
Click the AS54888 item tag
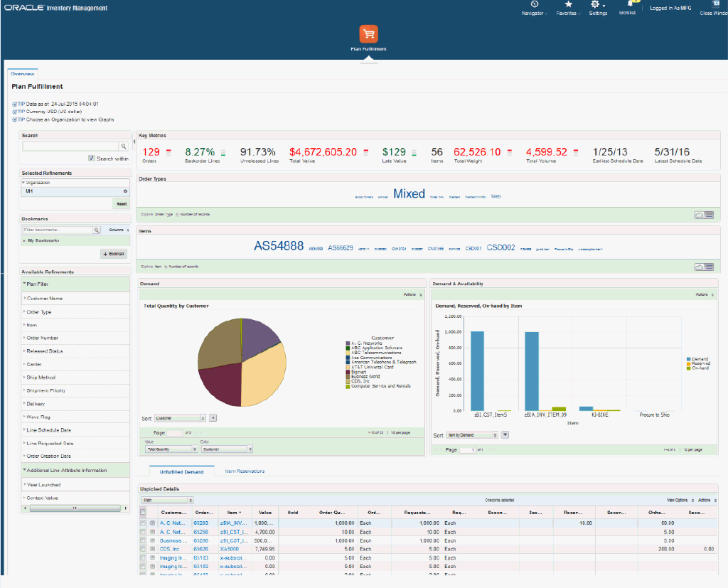click(279, 246)
